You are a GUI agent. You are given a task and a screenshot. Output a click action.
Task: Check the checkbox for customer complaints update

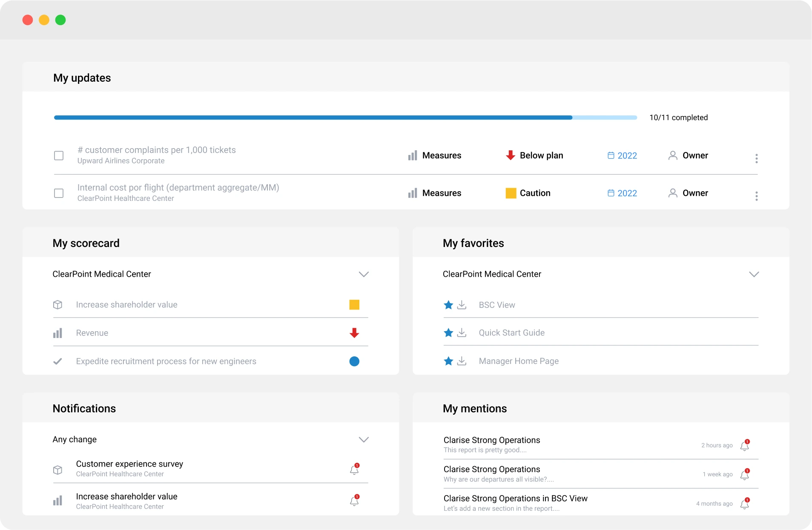58,155
